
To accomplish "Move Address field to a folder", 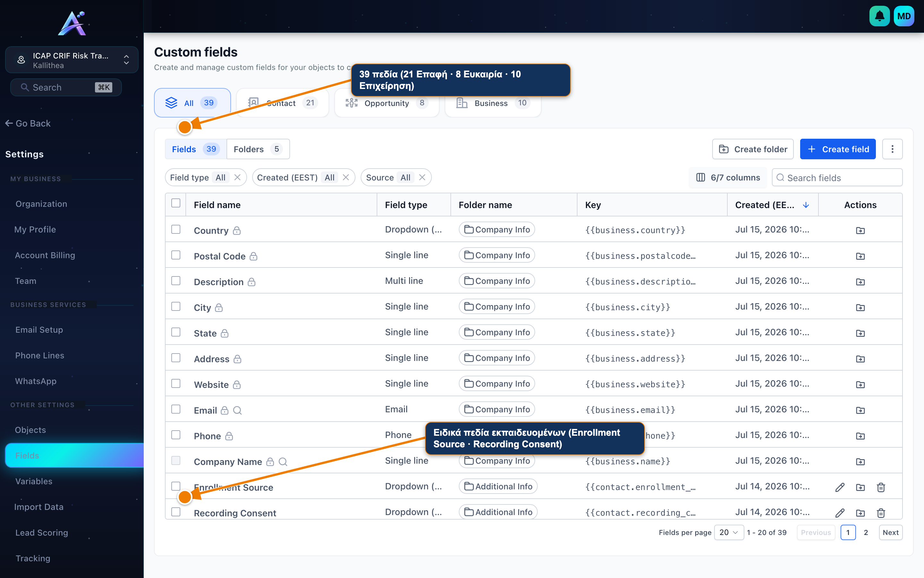I will coord(860,359).
